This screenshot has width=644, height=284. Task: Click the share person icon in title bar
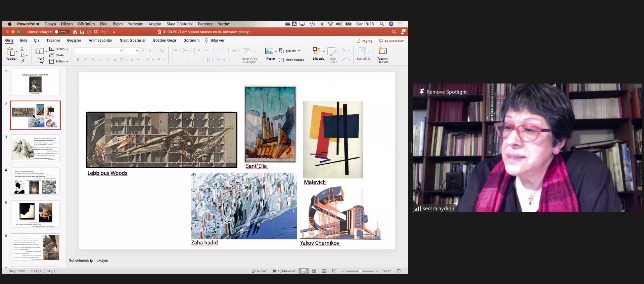403,32
